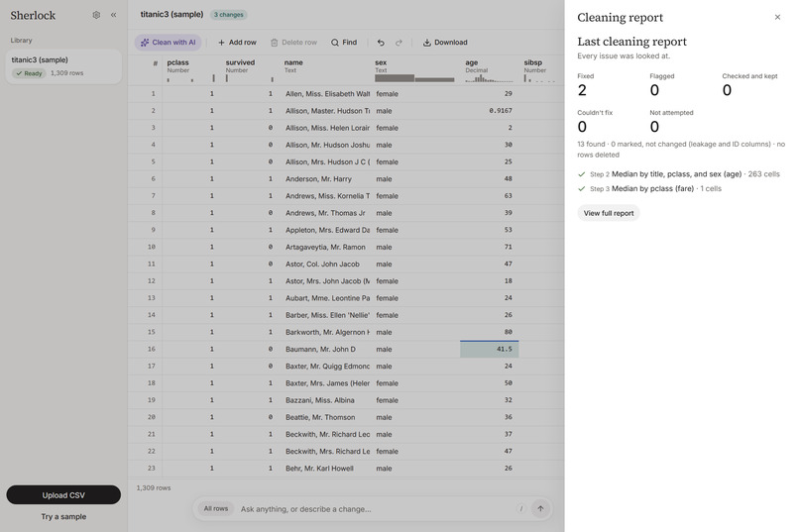Click Delete row in toolbar
The image size is (799, 532).
point(293,43)
